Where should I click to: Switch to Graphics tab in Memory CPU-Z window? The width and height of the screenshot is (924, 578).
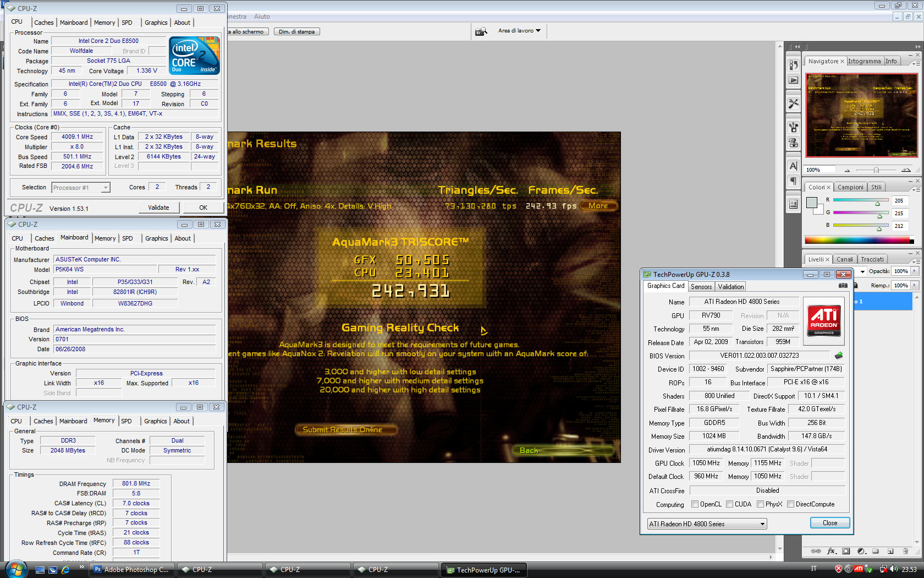(156, 421)
